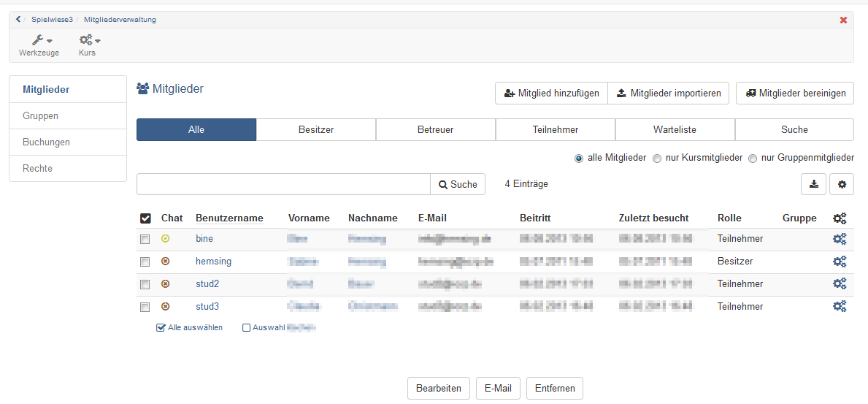Expand the Kurs dropdown menu

(x=88, y=45)
